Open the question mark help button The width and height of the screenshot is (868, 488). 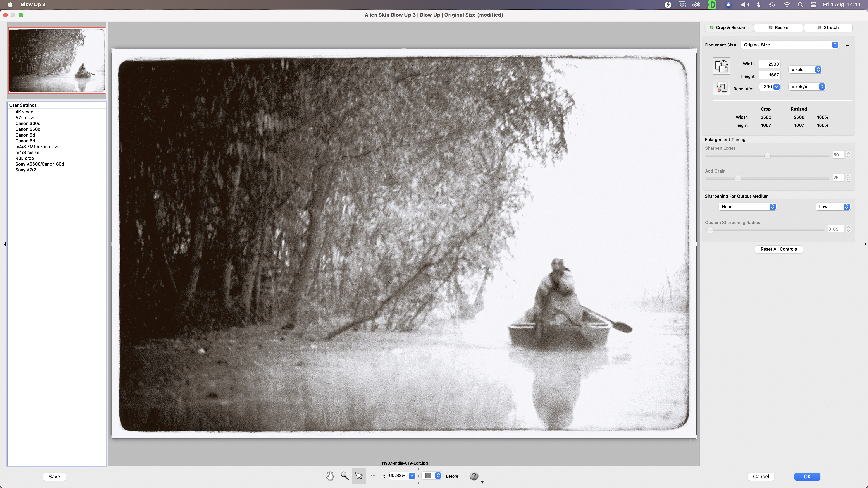[x=474, y=476]
